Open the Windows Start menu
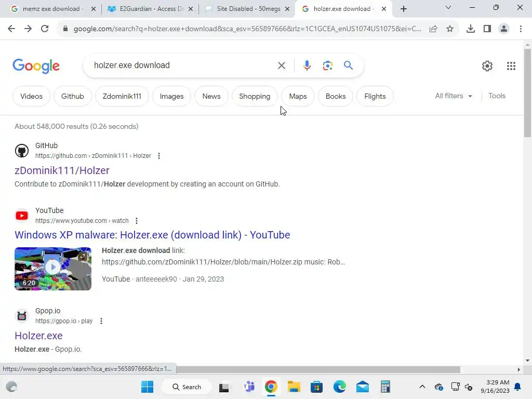532x399 pixels. 147,387
